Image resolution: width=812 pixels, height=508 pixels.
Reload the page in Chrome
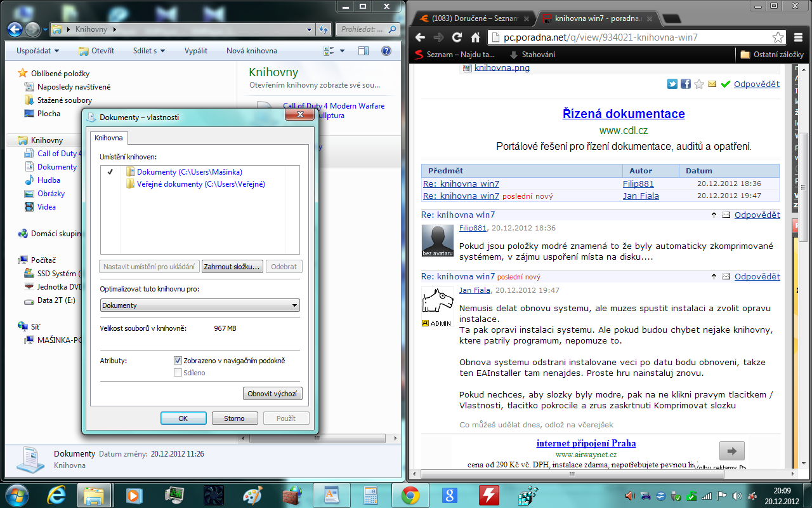coord(457,37)
